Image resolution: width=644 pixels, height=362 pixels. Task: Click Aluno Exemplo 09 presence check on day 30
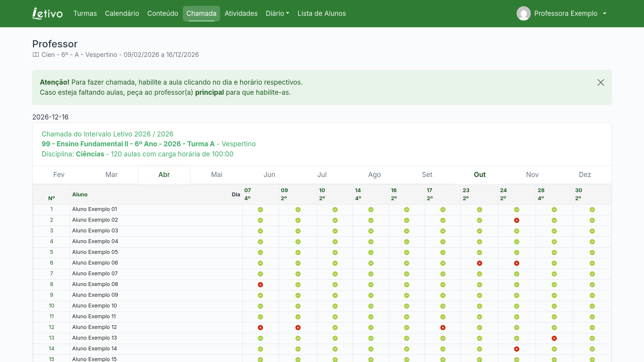[x=592, y=296]
